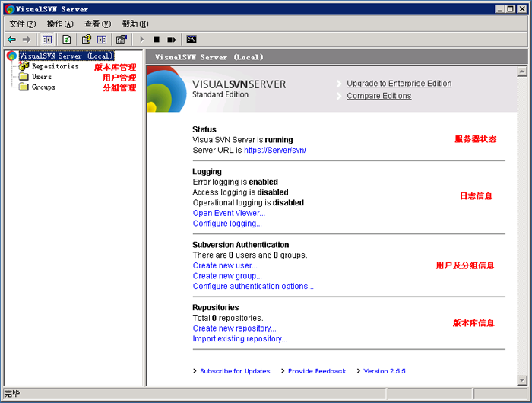This screenshot has height=403, width=532.
Task: Click the Standard Edition text
Action: pyautogui.click(x=220, y=95)
